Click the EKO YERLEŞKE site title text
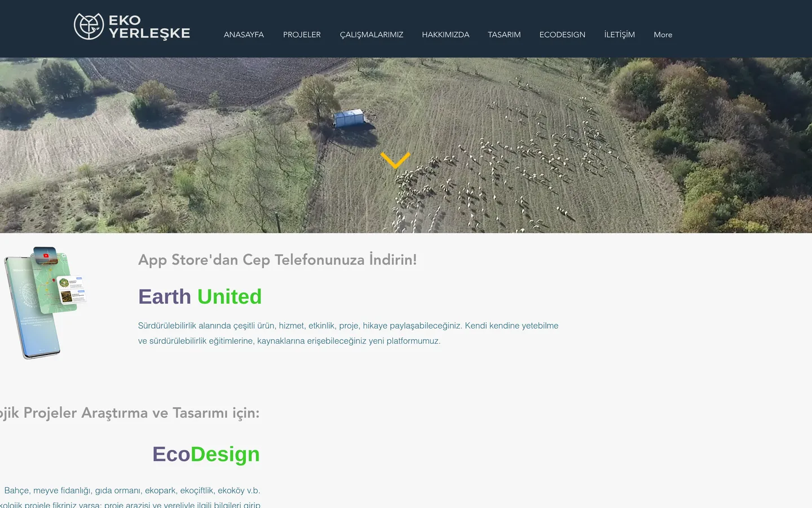Viewport: 812px width, 508px height. (149, 27)
